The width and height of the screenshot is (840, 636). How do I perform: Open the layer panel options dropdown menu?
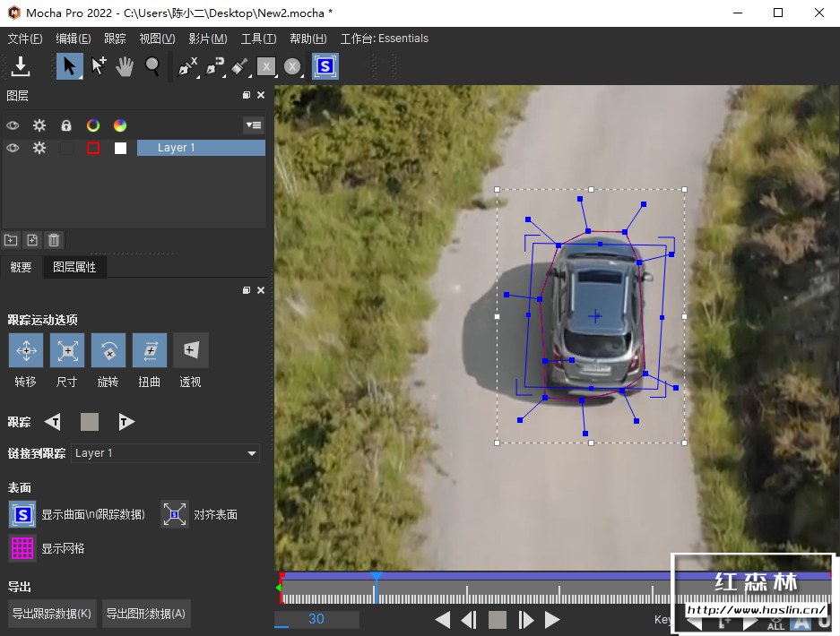[x=253, y=125]
